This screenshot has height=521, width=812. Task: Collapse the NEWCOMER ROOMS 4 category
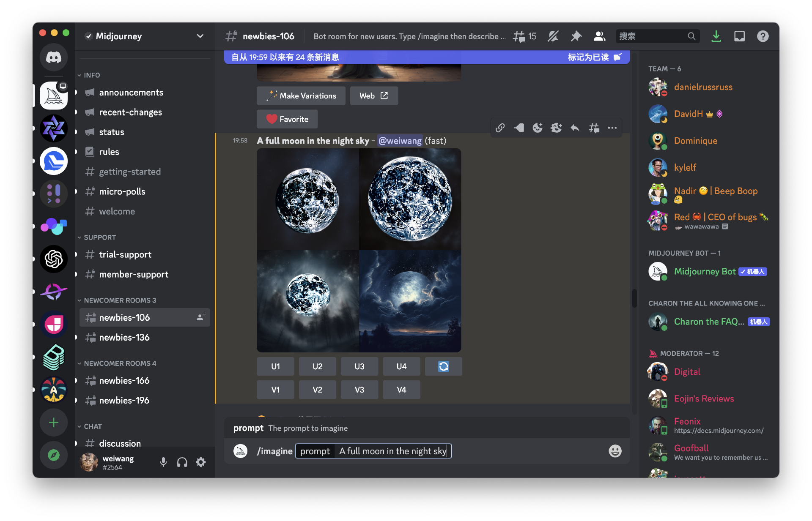tap(120, 363)
